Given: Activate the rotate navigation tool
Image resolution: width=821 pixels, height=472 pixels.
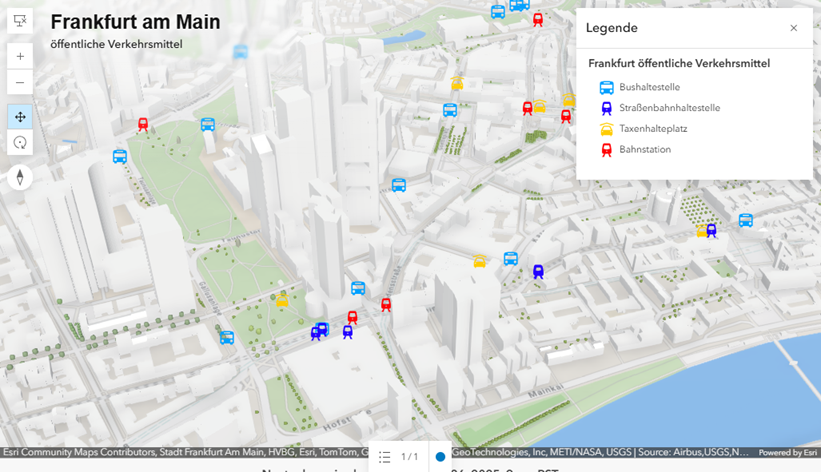Looking at the screenshot, I should pos(20,142).
